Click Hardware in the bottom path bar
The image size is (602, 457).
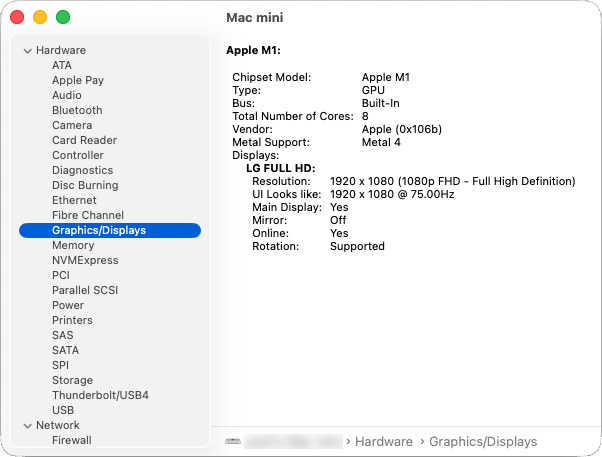384,442
